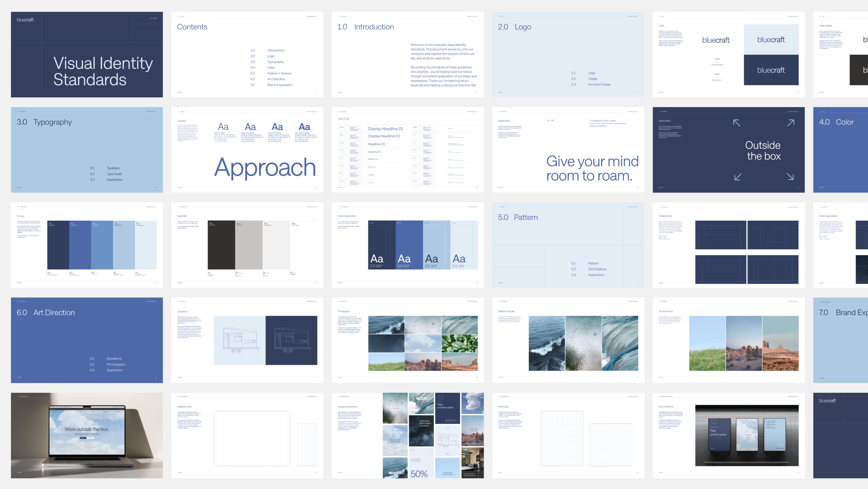Open the 6.0 Art Direction section slide
The image size is (868, 489).
point(87,340)
